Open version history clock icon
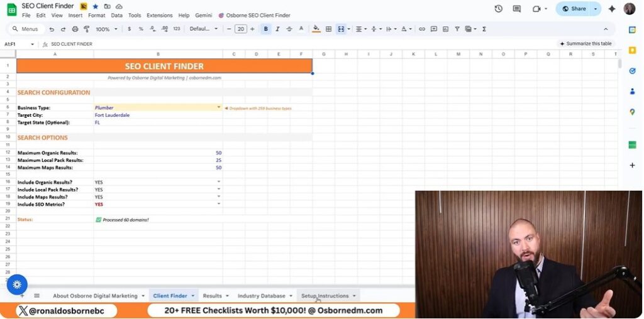 click(x=499, y=9)
